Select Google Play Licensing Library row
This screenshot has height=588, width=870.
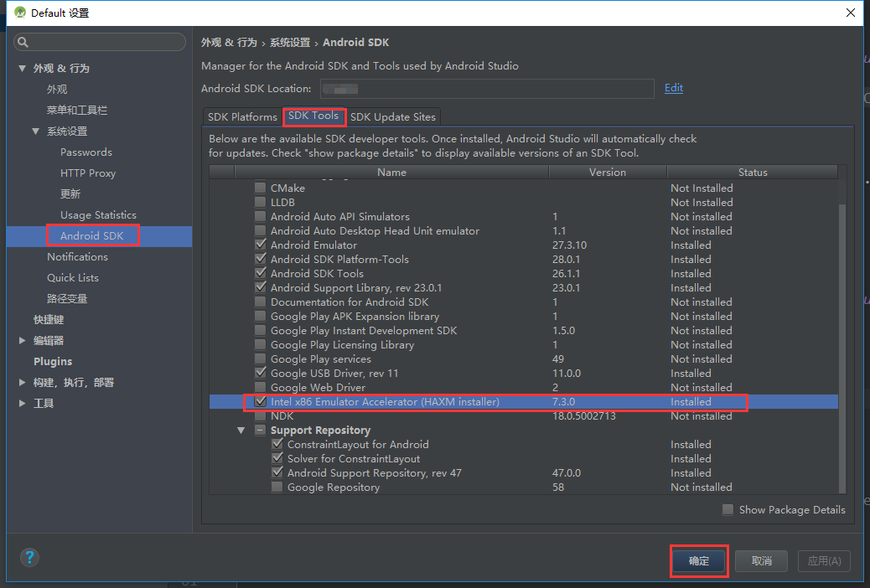[523, 344]
